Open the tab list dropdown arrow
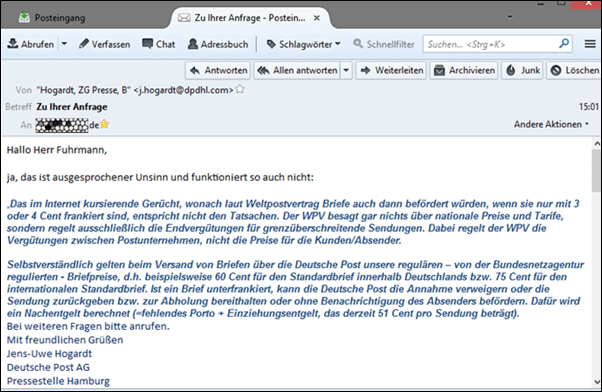 tap(510, 17)
